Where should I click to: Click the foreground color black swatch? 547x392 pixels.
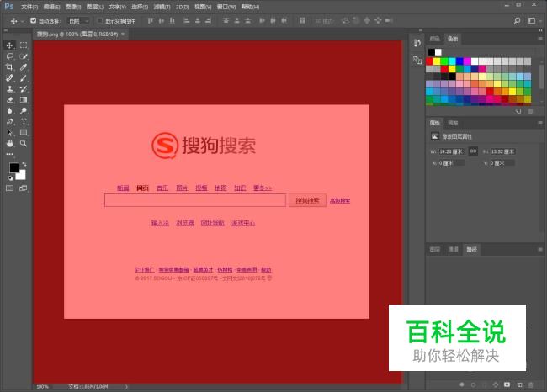click(x=14, y=167)
